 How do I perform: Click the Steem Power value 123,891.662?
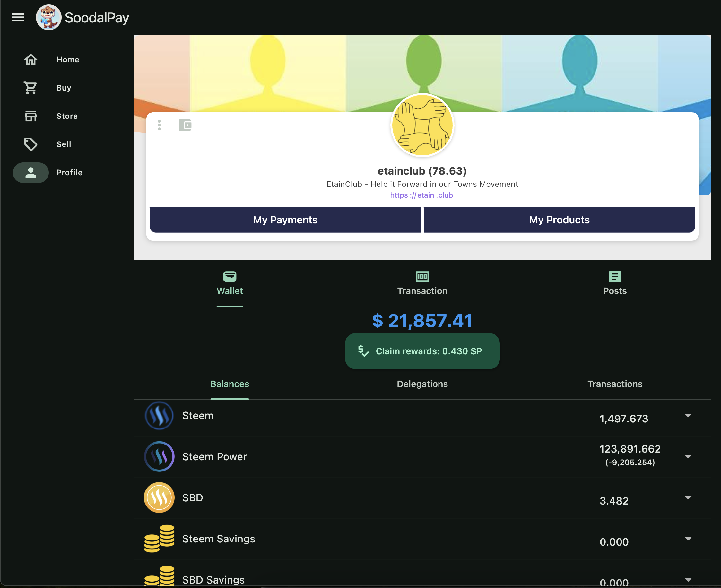(x=630, y=449)
